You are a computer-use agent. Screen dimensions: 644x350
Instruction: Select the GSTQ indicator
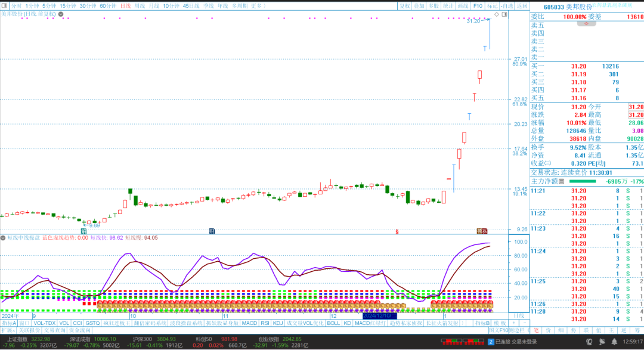(x=92, y=323)
